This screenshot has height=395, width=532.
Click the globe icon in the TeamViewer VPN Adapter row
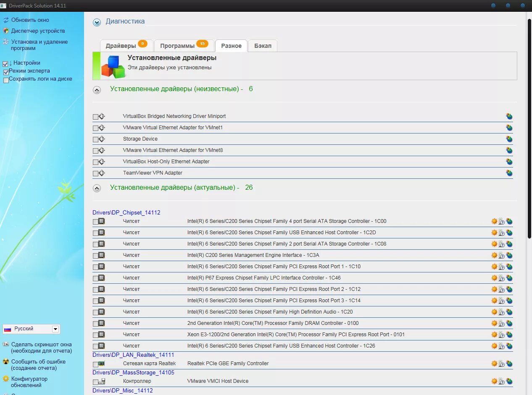[509, 173]
